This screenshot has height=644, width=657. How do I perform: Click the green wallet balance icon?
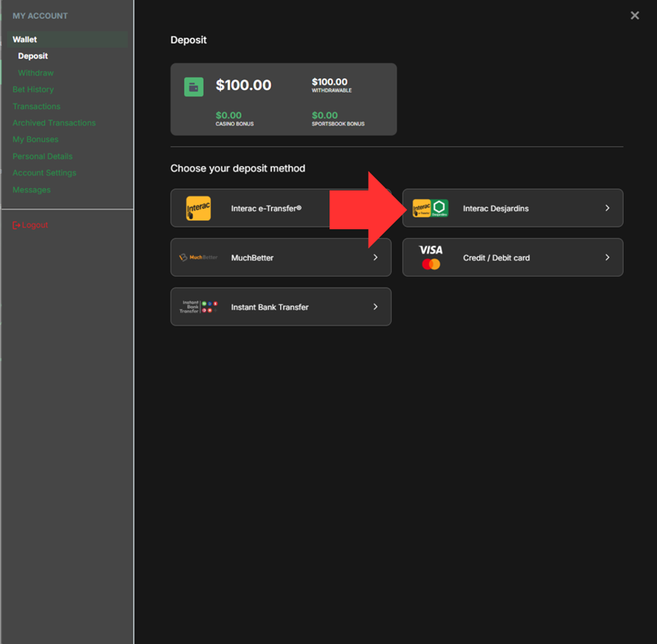(x=193, y=87)
